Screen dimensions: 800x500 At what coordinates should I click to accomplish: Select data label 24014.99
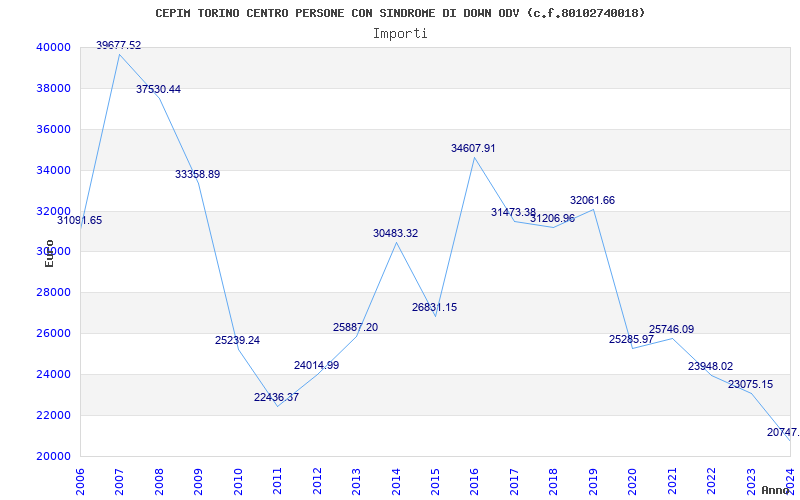pyautogui.click(x=316, y=365)
